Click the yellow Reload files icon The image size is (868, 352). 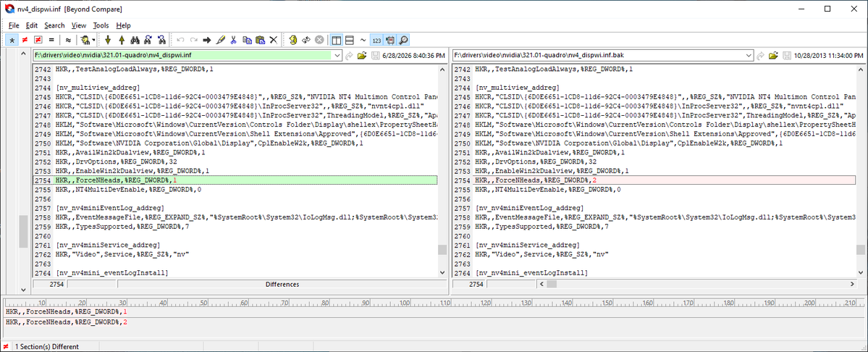click(x=293, y=40)
